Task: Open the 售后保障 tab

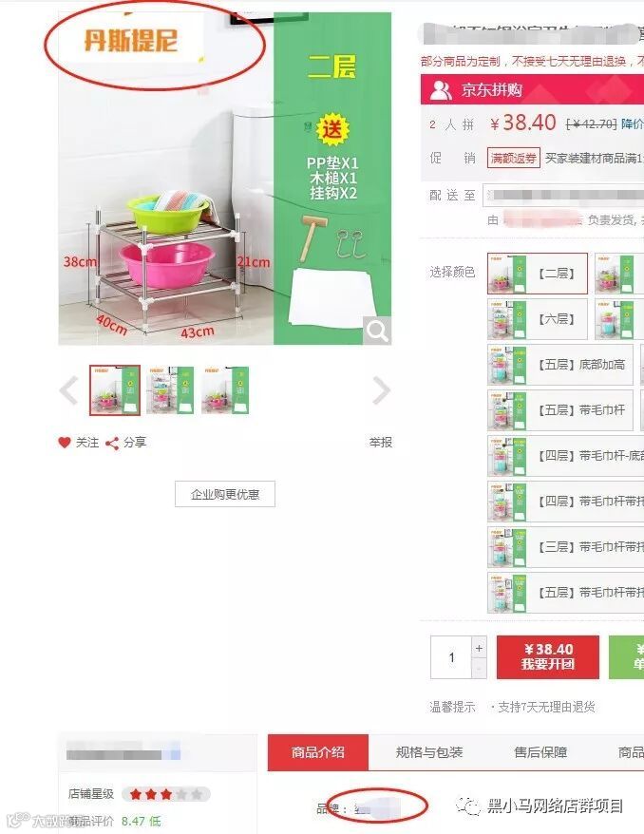Action: (540, 752)
